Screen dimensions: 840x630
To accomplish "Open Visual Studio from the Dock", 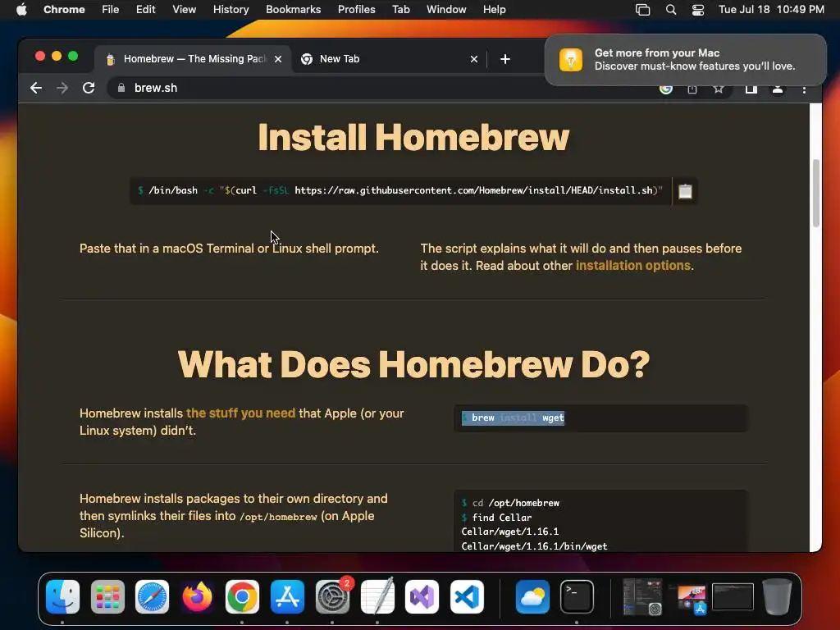I will coord(422,596).
